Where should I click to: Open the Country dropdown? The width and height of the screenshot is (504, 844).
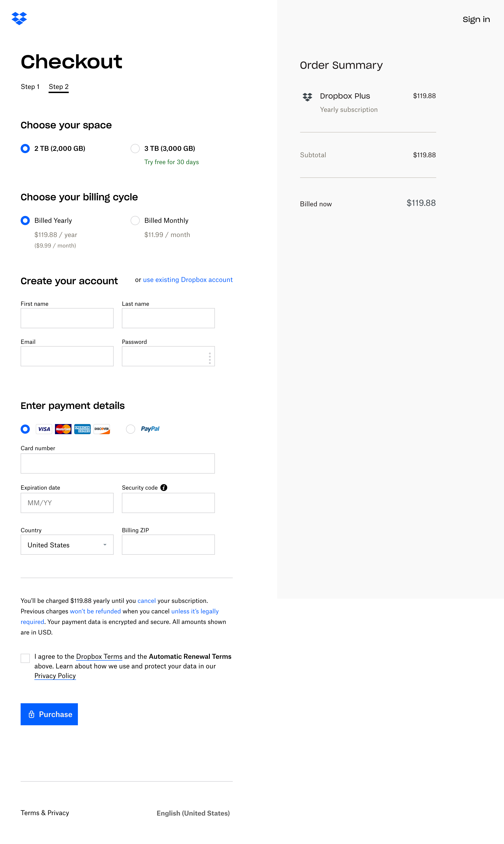coord(67,545)
